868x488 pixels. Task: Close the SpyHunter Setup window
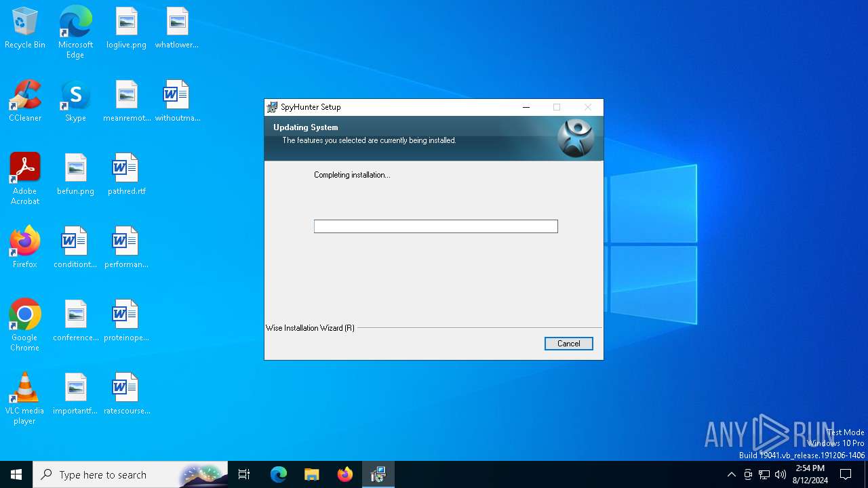click(x=588, y=107)
